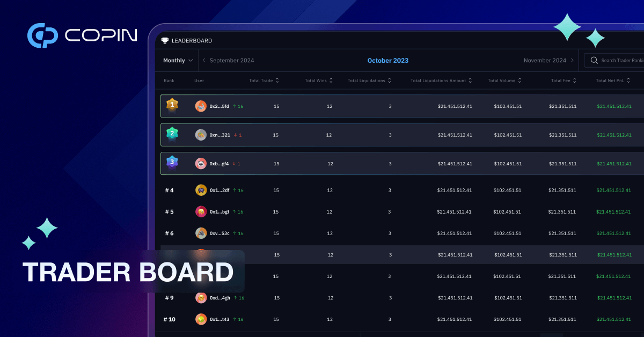Select the palette avatar of trader 0xn...321
This screenshot has height=337, width=644.
pyautogui.click(x=201, y=135)
